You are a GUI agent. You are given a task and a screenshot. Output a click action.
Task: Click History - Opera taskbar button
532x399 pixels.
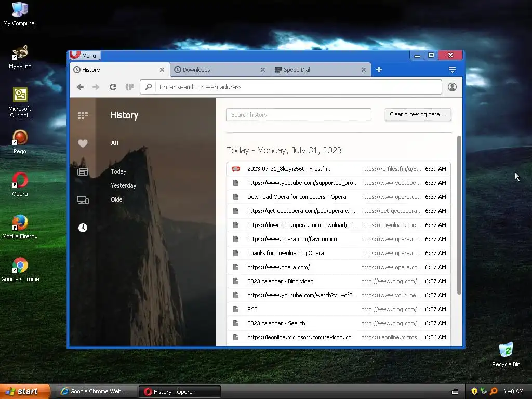tap(180, 392)
